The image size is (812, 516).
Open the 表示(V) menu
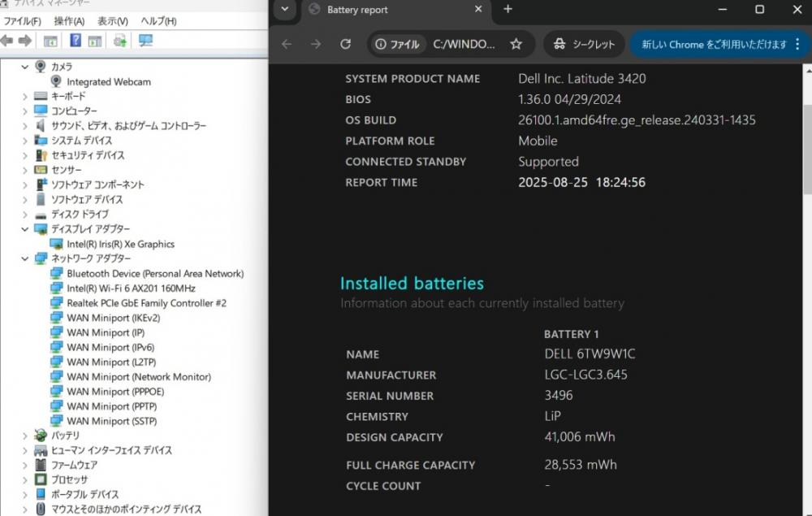[112, 21]
